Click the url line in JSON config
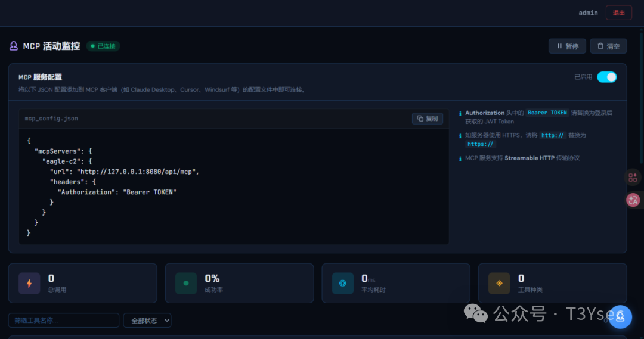This screenshot has height=339, width=644. (125, 172)
